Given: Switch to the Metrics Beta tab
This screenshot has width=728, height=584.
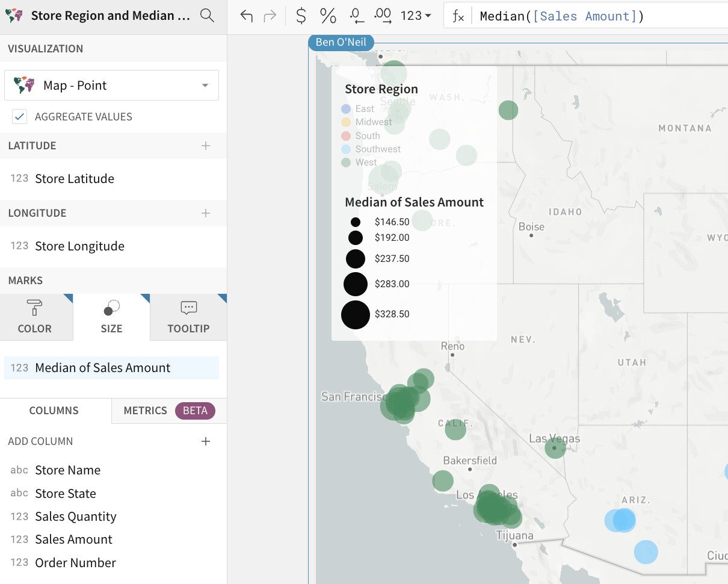Looking at the screenshot, I should click(168, 411).
